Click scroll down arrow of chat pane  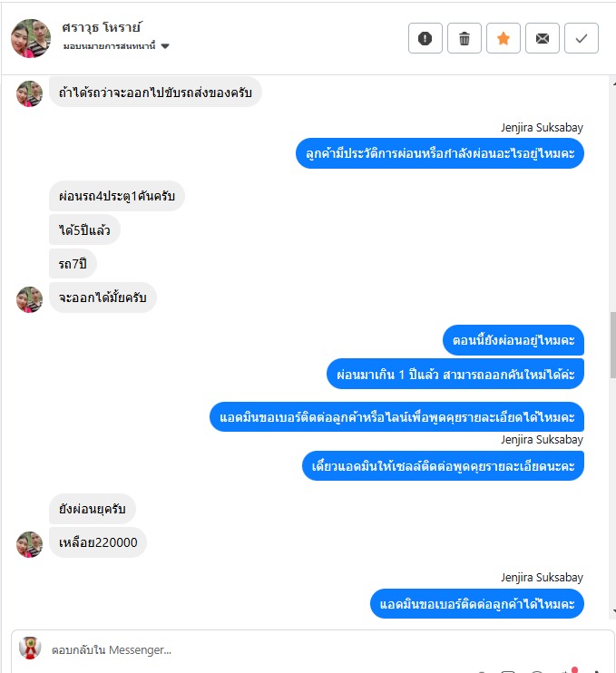pos(614,610)
